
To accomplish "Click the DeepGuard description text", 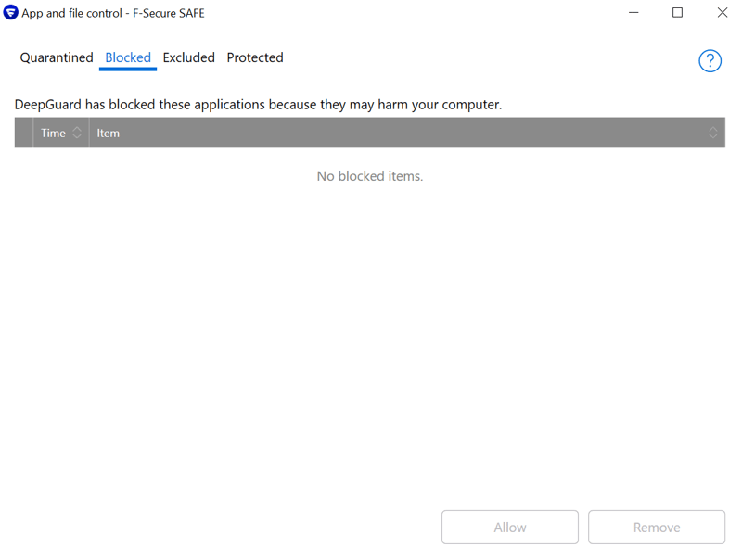I will (x=258, y=105).
